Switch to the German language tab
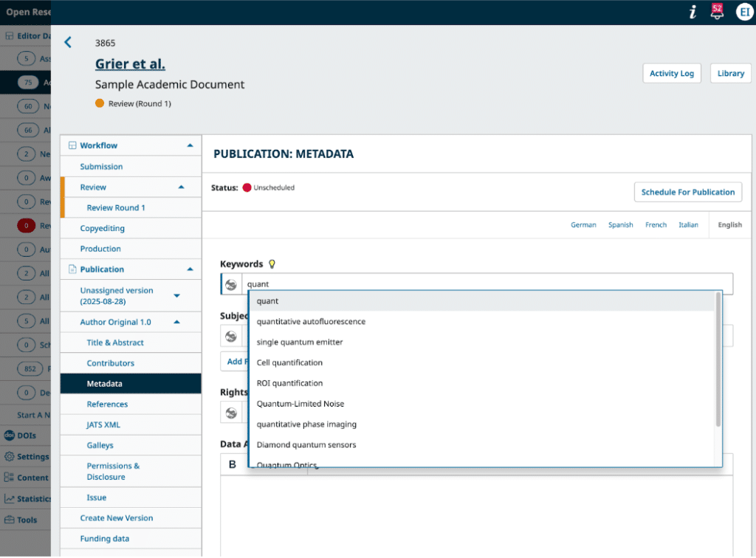The height and width of the screenshot is (558, 756). pos(583,225)
